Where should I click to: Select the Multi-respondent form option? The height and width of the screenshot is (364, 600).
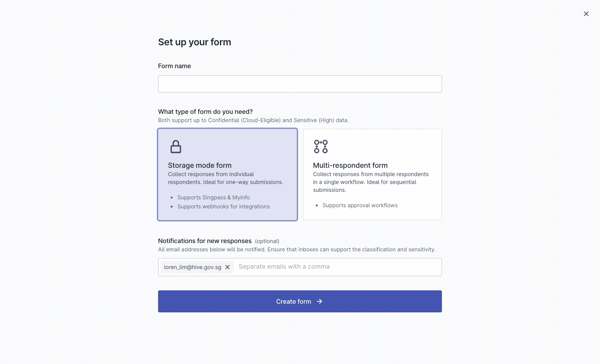(x=373, y=175)
